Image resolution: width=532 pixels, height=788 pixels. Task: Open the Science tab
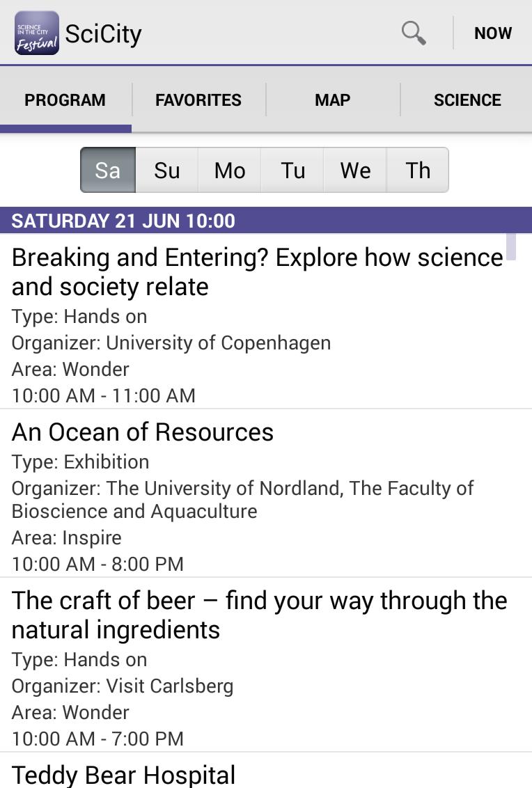click(467, 100)
